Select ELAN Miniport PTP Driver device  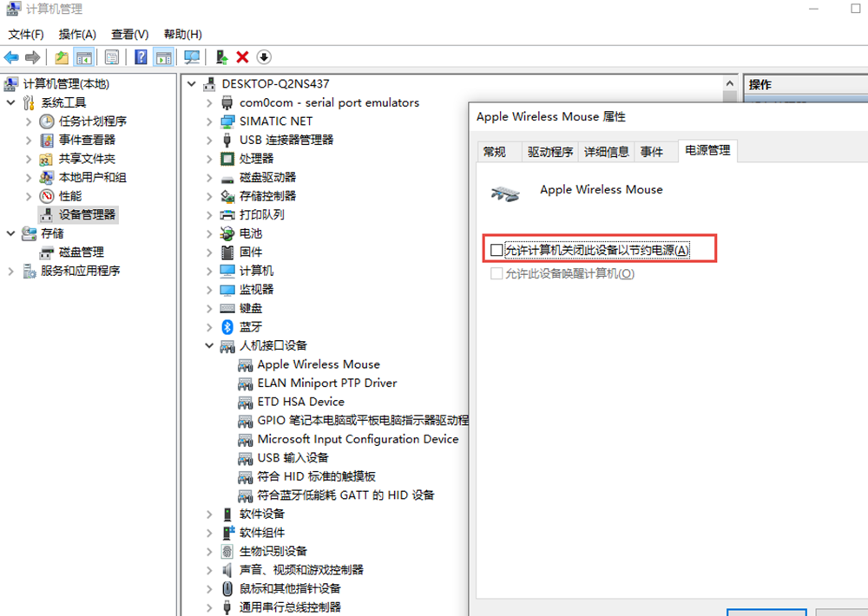[326, 383]
